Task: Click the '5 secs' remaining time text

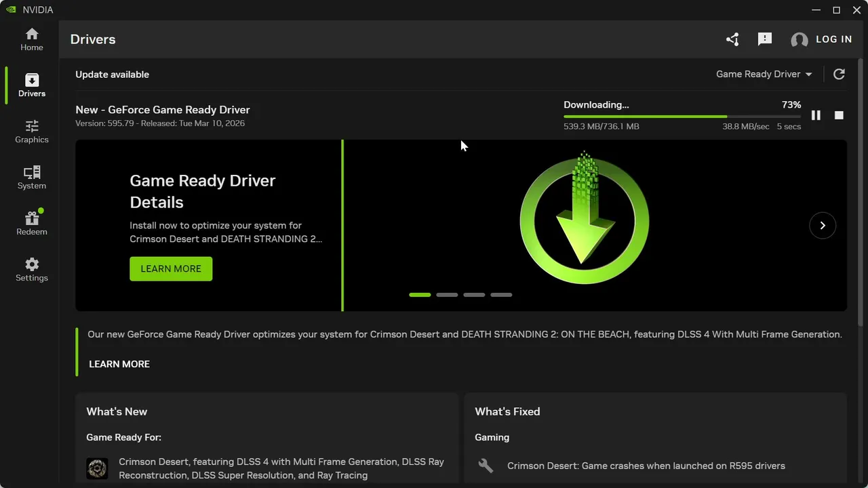Action: click(789, 127)
